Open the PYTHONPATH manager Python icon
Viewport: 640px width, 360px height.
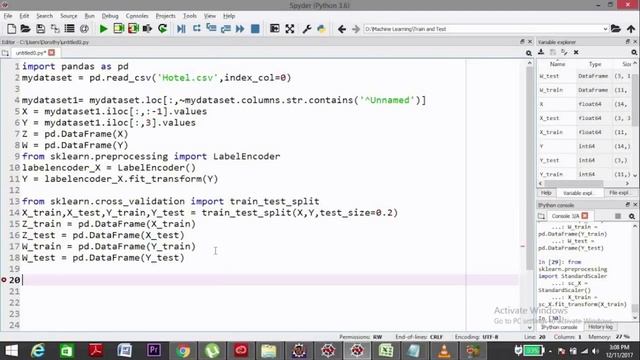click(x=322, y=29)
